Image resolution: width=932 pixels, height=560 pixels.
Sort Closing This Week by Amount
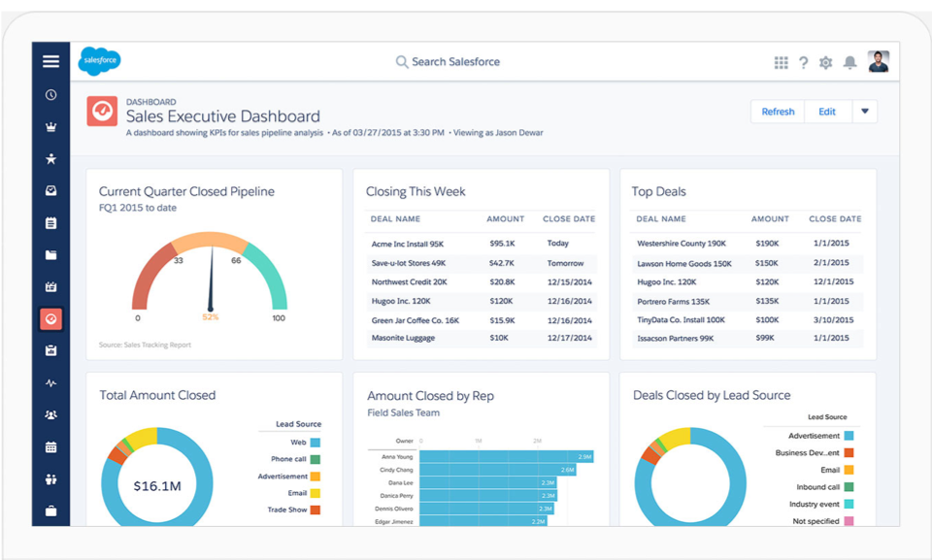click(x=505, y=218)
